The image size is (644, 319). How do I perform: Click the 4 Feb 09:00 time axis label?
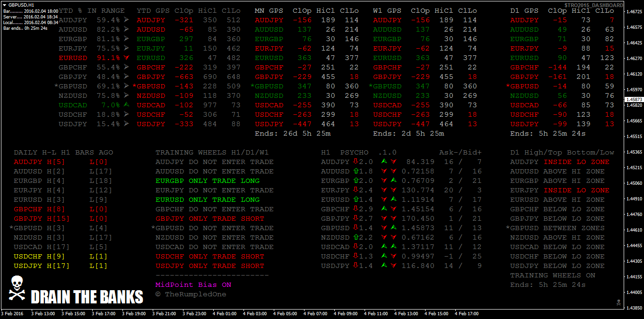[347, 313]
